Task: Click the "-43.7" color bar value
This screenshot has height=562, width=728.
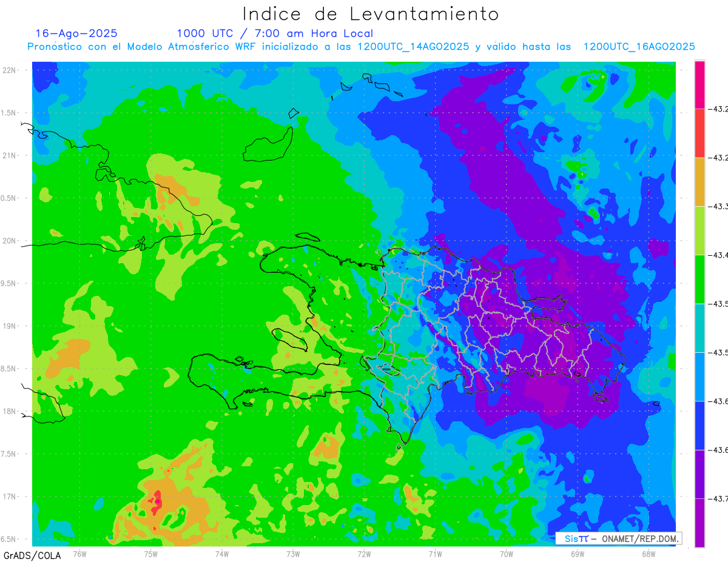Action: point(718,498)
